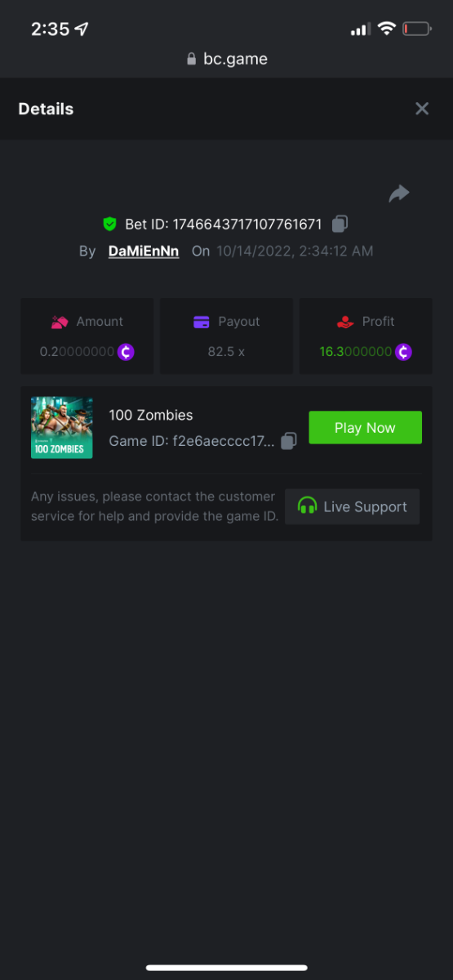
Task: Copy the Game ID hash
Action: click(288, 441)
